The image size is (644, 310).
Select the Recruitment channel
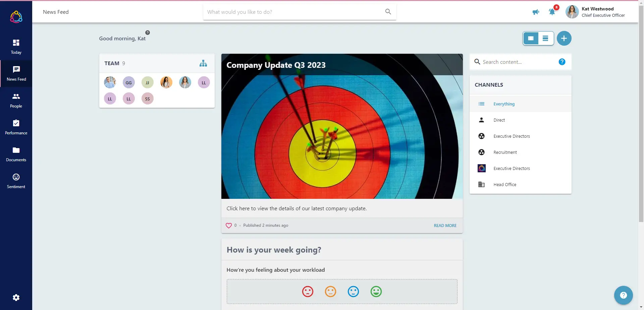505,152
